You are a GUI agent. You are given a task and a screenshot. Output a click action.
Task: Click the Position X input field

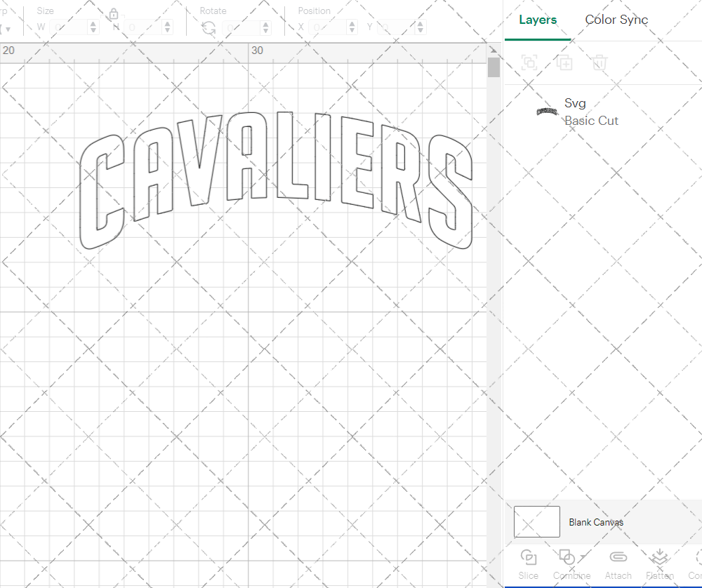(x=328, y=28)
